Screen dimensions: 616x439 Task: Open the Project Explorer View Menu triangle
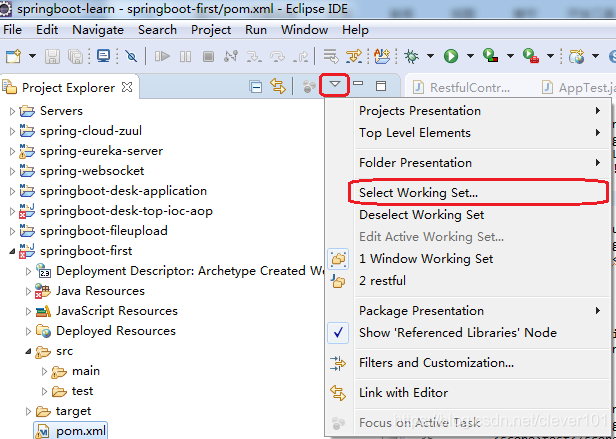[x=335, y=84]
